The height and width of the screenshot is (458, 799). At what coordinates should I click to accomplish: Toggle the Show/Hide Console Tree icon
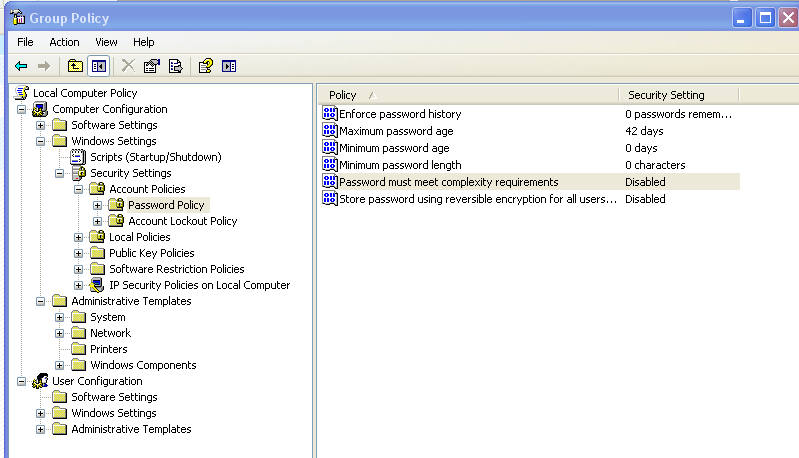point(98,66)
